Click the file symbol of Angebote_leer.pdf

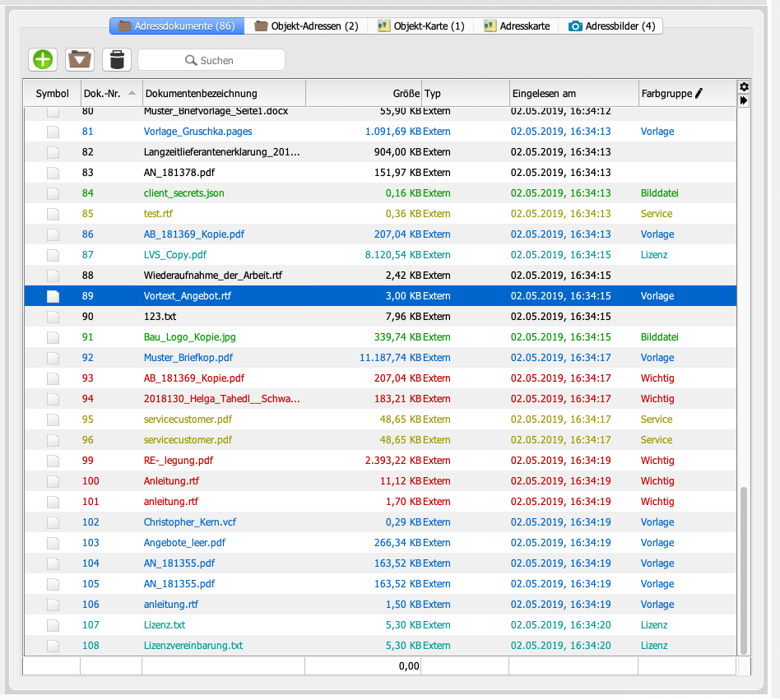click(53, 543)
